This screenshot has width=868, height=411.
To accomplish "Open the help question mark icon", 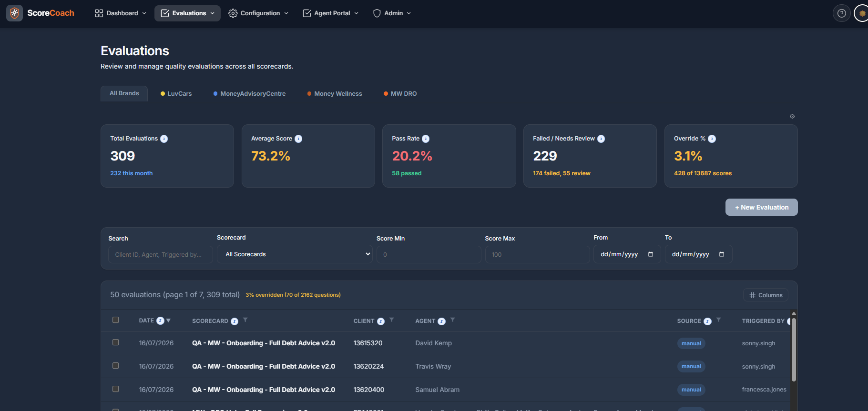I will pyautogui.click(x=842, y=13).
